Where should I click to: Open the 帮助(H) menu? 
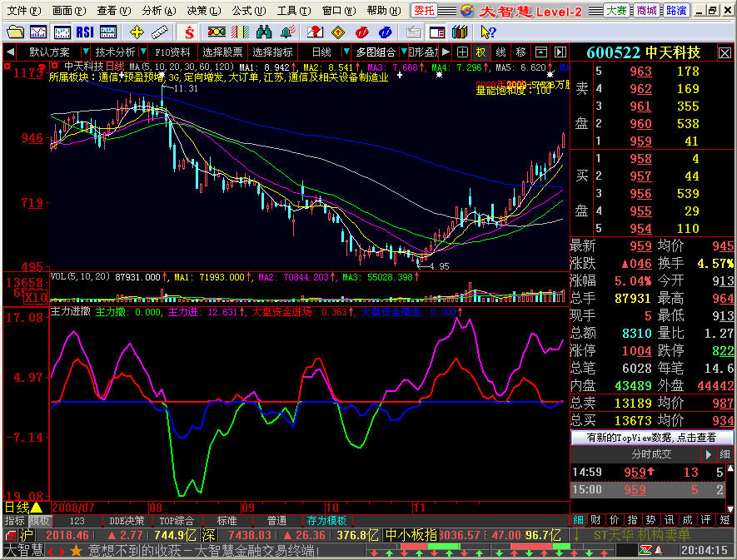point(384,10)
